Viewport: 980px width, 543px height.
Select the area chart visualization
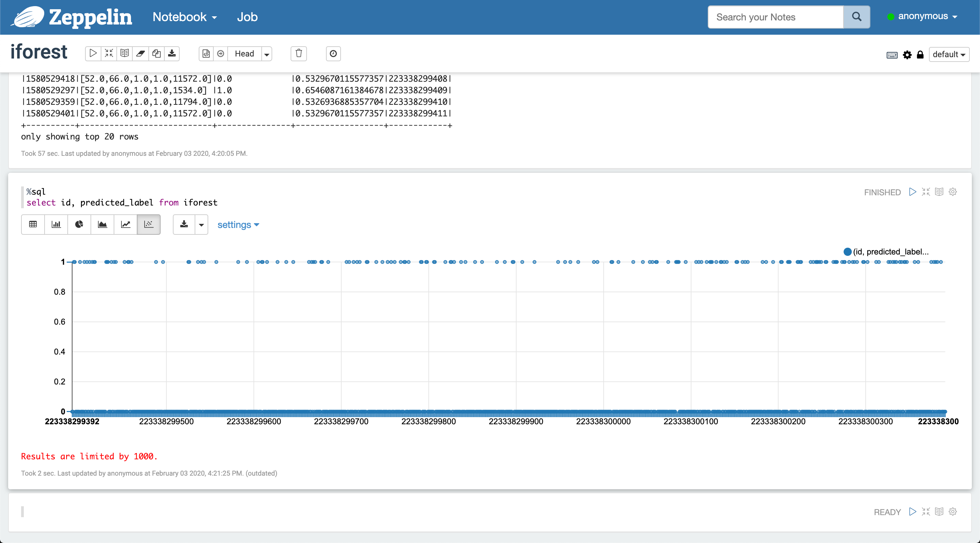click(102, 224)
